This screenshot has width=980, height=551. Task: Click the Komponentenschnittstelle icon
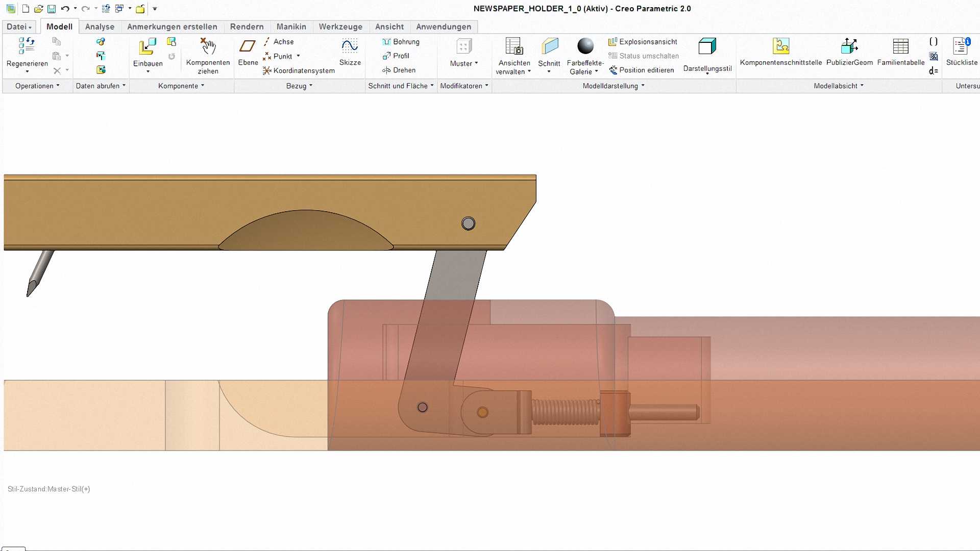[781, 46]
